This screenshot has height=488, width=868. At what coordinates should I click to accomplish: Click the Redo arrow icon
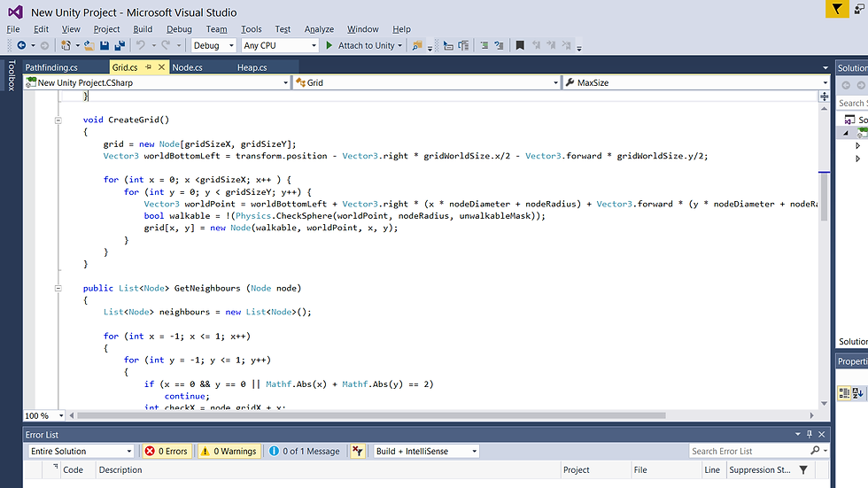[x=165, y=45]
